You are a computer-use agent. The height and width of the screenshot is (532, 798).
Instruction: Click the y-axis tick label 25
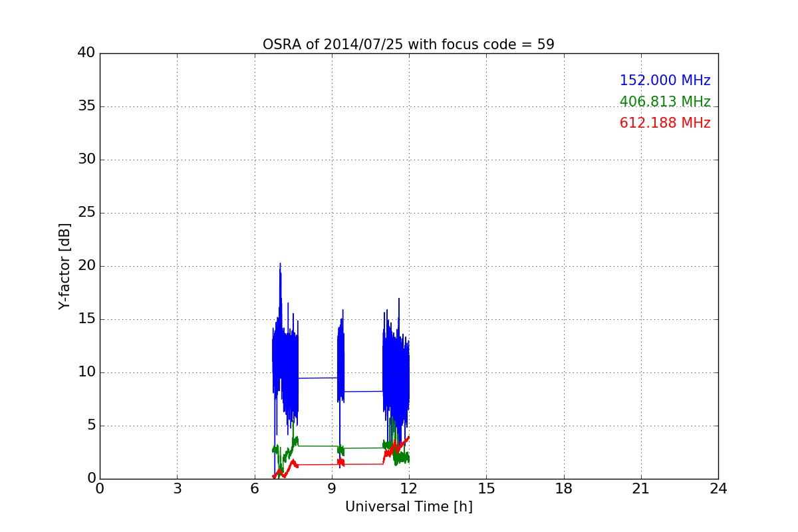[x=86, y=213]
